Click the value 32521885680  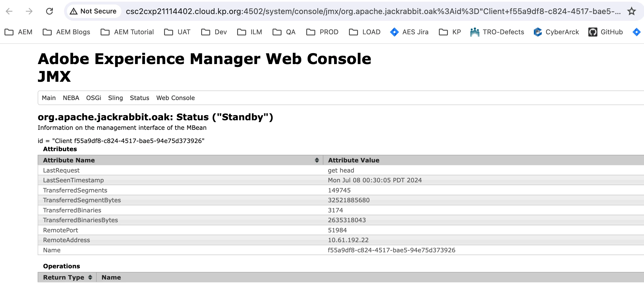(349, 200)
